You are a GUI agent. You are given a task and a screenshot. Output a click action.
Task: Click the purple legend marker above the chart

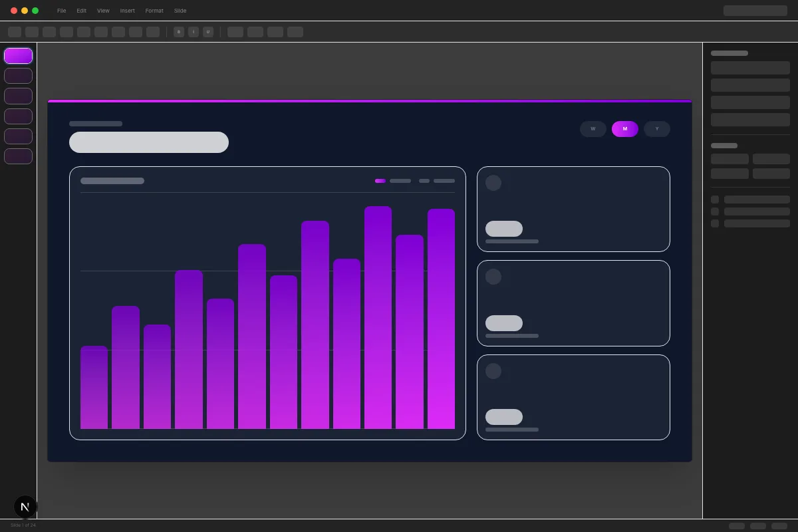(380, 181)
